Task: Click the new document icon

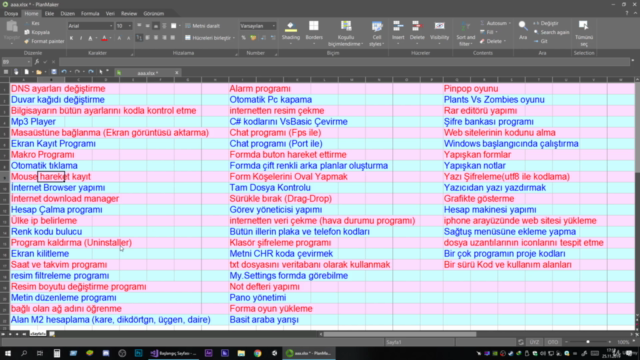Action: point(27,72)
